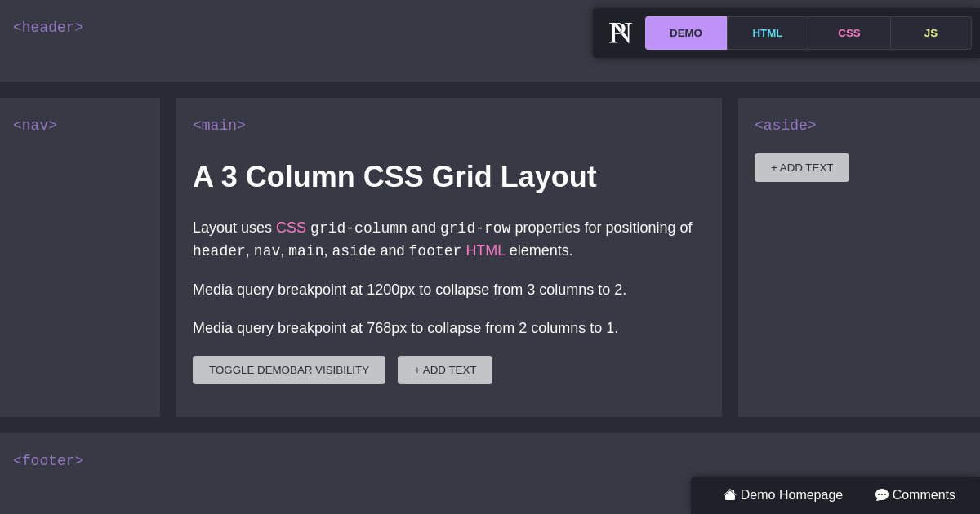Toggle demobar visibility
Screen dimensions: 980x514
tap(289, 370)
